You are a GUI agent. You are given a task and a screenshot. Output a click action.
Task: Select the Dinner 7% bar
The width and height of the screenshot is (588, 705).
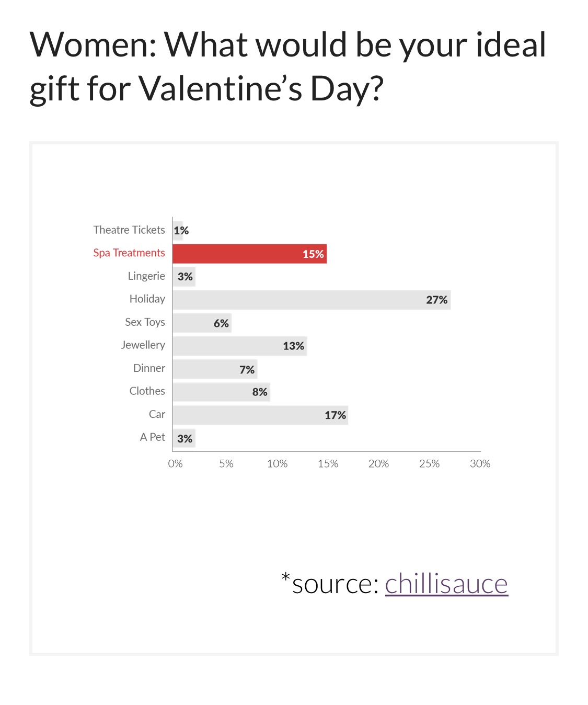215,369
